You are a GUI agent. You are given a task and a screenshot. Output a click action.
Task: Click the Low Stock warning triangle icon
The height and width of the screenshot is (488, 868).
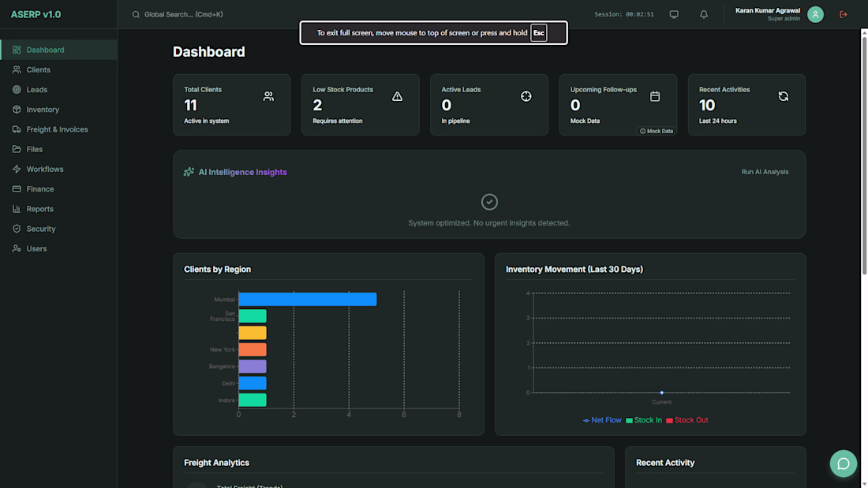pyautogui.click(x=398, y=96)
